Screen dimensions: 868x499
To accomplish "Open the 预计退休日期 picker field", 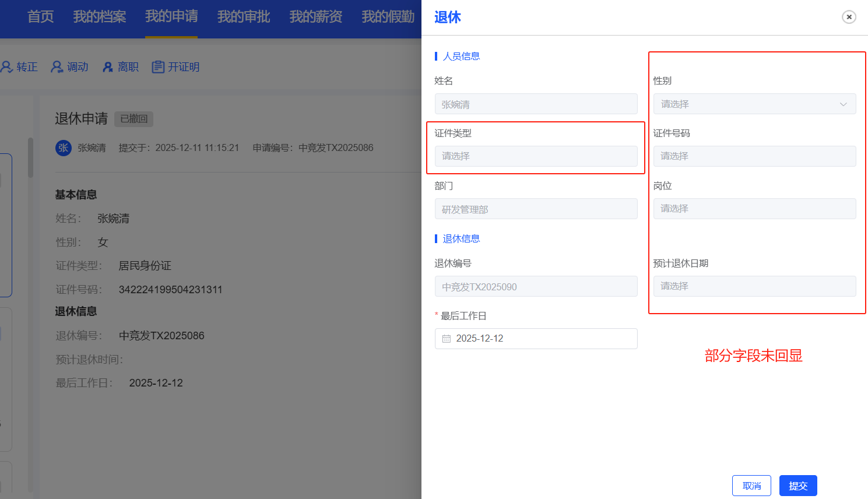I will point(754,286).
